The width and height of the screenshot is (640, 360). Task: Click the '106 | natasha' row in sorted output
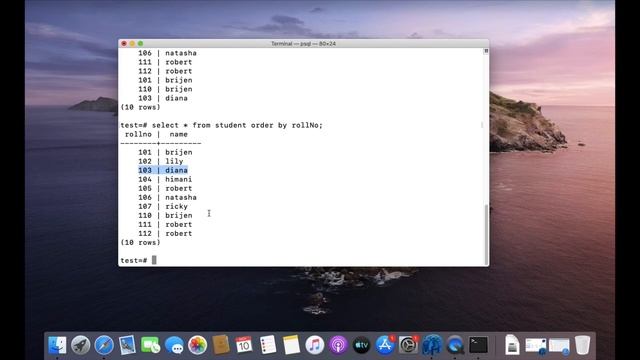167,197
